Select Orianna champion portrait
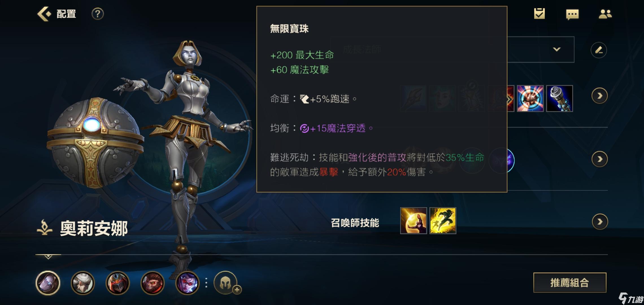 pos(48,283)
